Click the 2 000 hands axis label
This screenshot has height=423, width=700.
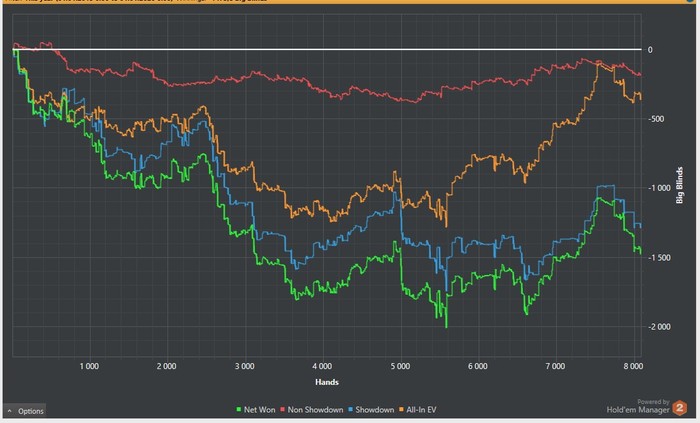coord(167,366)
